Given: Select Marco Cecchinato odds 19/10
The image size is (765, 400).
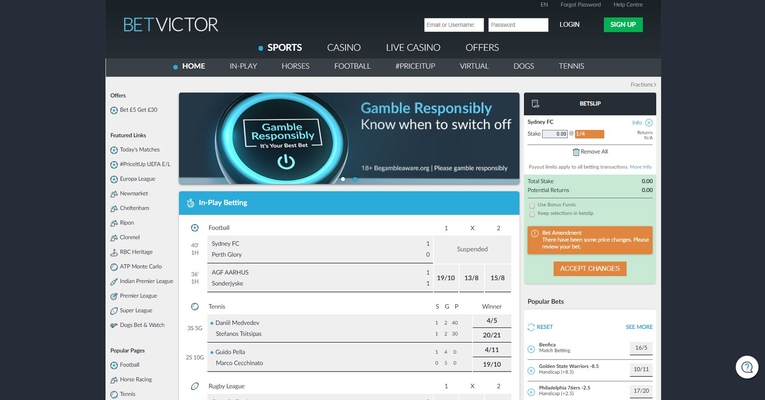Looking at the screenshot, I should pyautogui.click(x=492, y=365).
